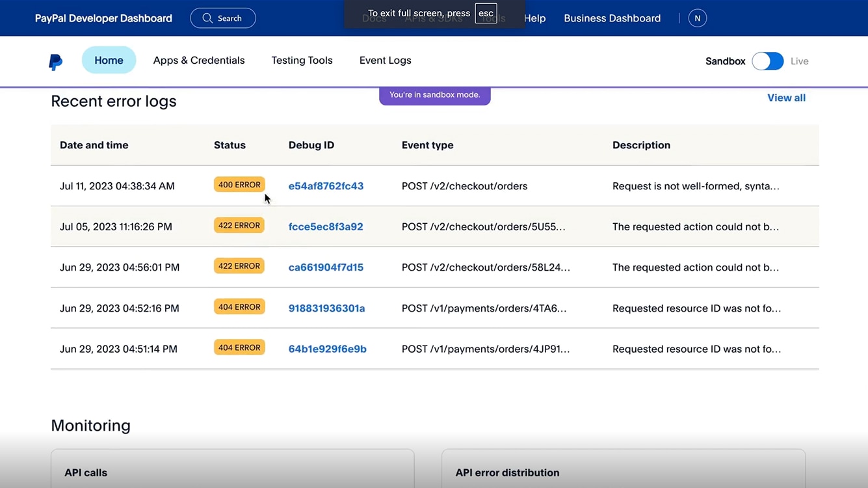Click event POST /v2/checkout/orders
The width and height of the screenshot is (868, 488).
coord(464,186)
